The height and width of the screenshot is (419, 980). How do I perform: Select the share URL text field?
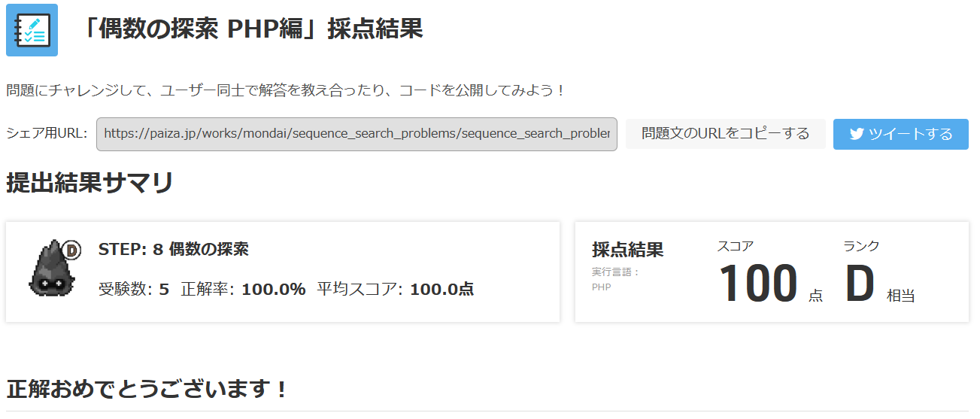[357, 134]
